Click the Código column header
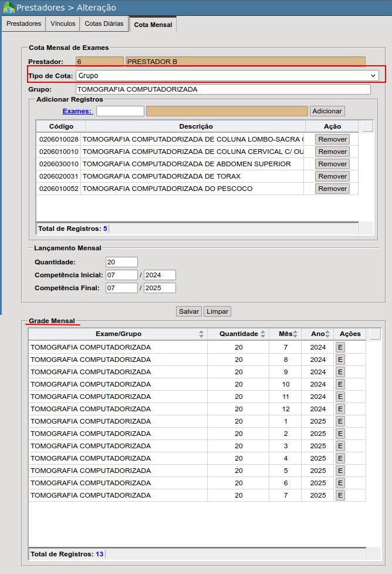Screen dimensions: 392x574 [x=61, y=126]
